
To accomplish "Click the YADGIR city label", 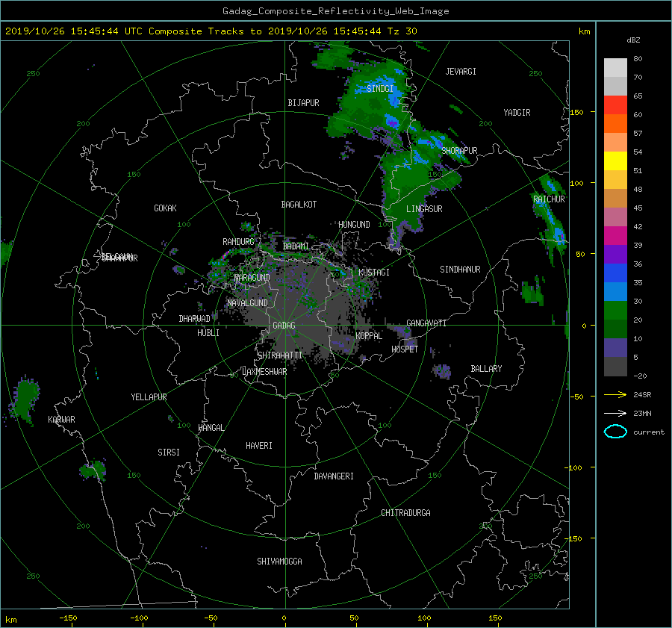I will click(x=517, y=113).
